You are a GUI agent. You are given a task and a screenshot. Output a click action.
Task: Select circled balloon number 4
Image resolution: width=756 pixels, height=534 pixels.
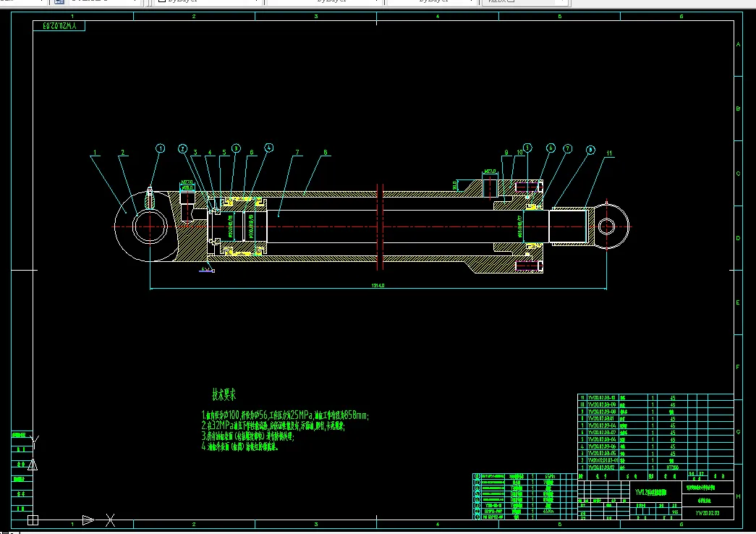coord(268,148)
